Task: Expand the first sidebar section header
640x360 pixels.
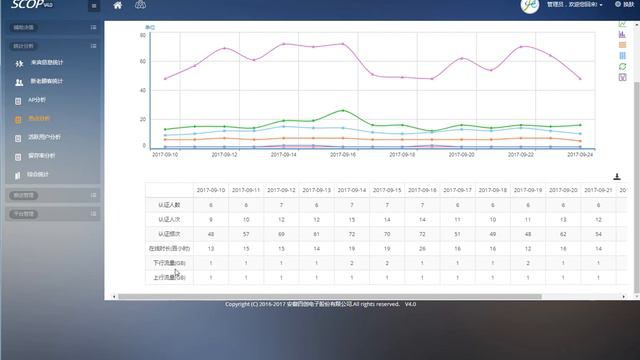Action: click(53, 27)
